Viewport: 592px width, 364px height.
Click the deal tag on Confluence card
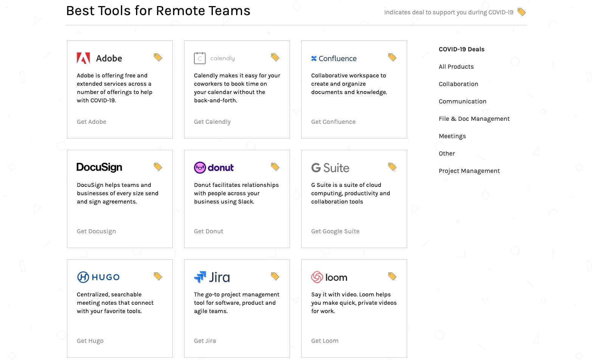(x=392, y=57)
